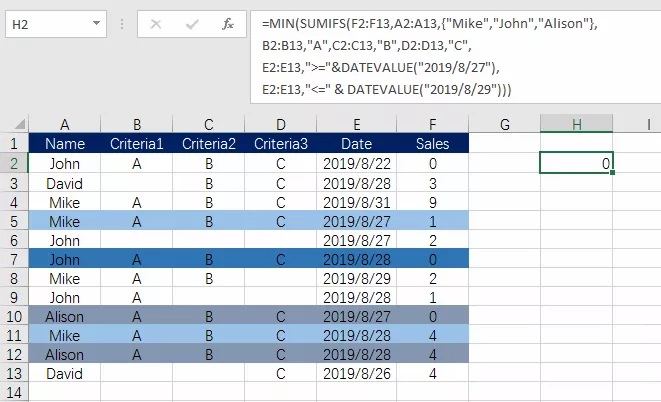661x402 pixels.
Task: Click the Select All corner triangle
Action: (x=14, y=125)
